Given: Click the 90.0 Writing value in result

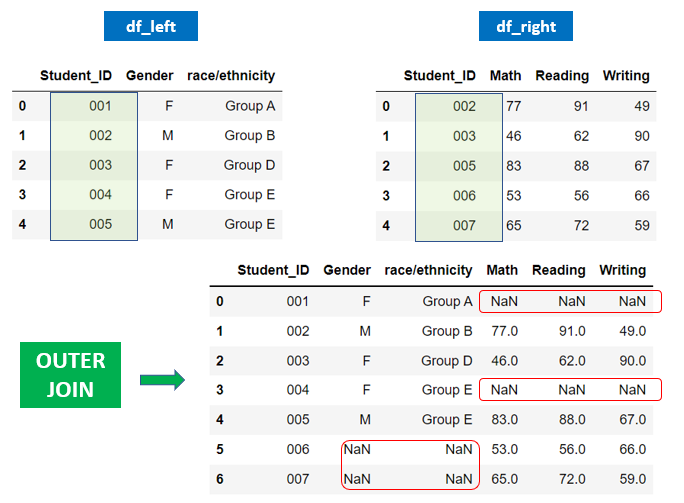Looking at the screenshot, I should click(x=631, y=360).
